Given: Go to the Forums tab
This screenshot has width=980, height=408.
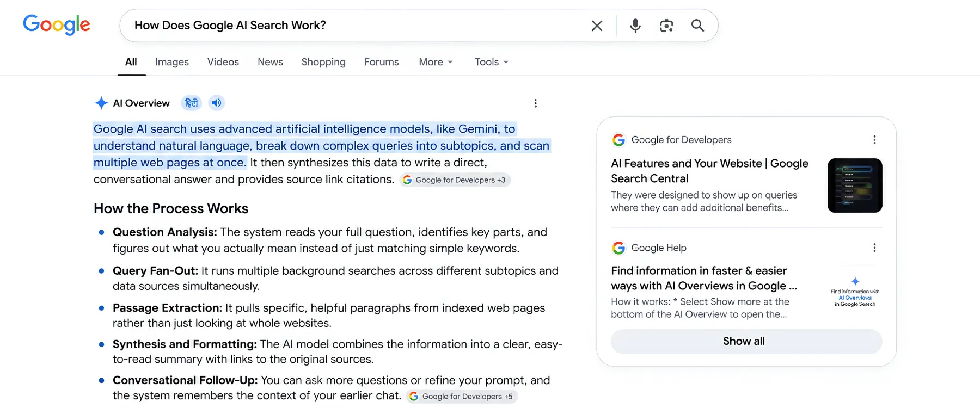Looking at the screenshot, I should (381, 62).
